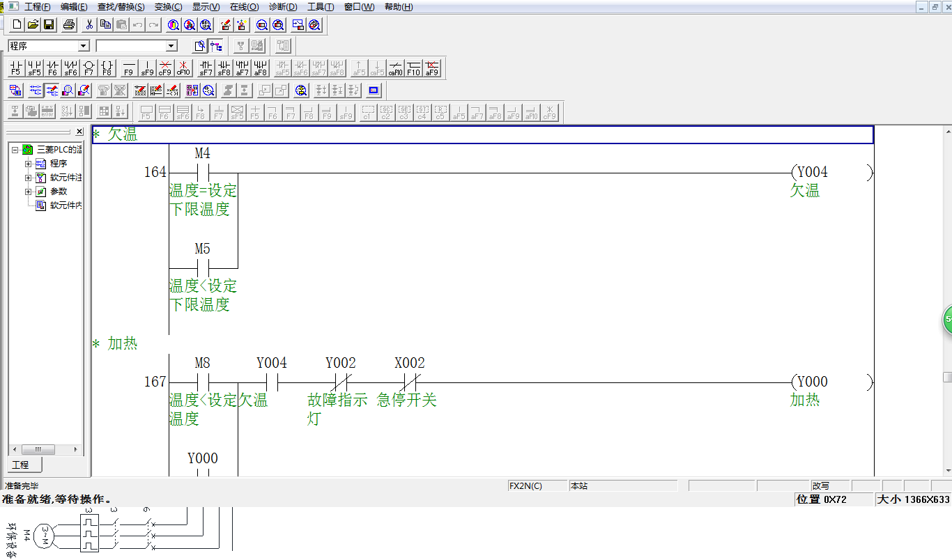Click the blue monitor-screen icon in fourth toolbar
This screenshot has width=952, height=560.
[374, 90]
